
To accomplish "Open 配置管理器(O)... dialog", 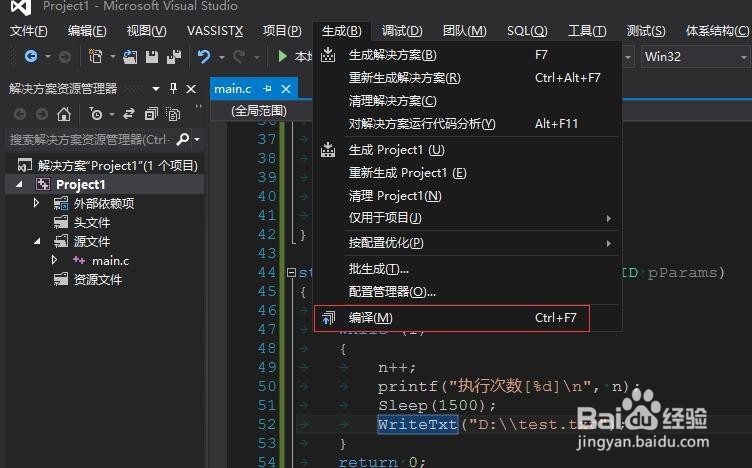I will click(x=468, y=292).
